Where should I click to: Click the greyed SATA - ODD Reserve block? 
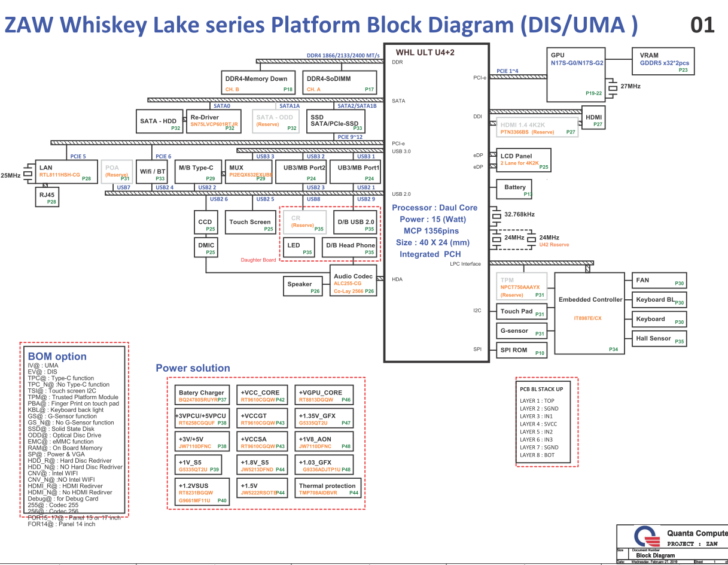[x=276, y=121]
